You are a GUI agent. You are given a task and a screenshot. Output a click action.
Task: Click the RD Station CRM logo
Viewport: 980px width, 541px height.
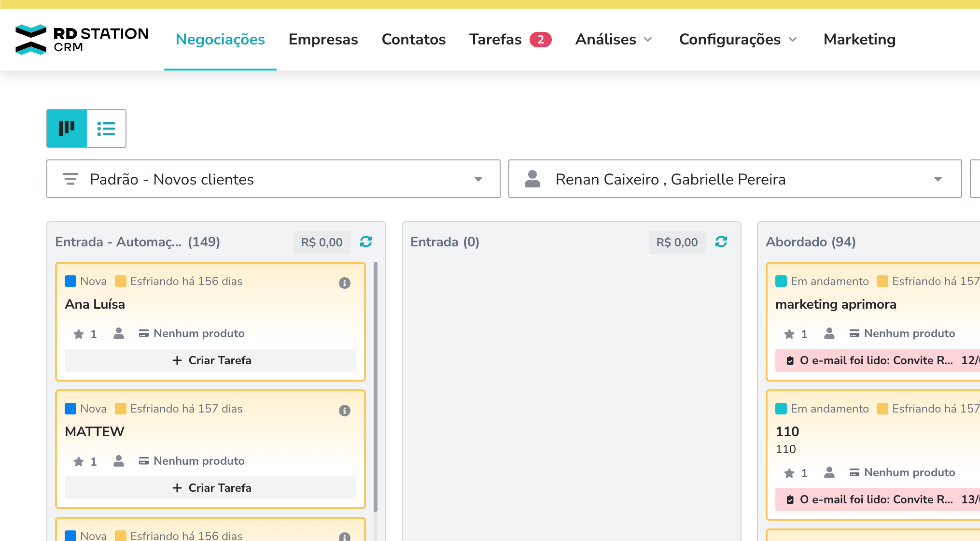click(x=82, y=40)
